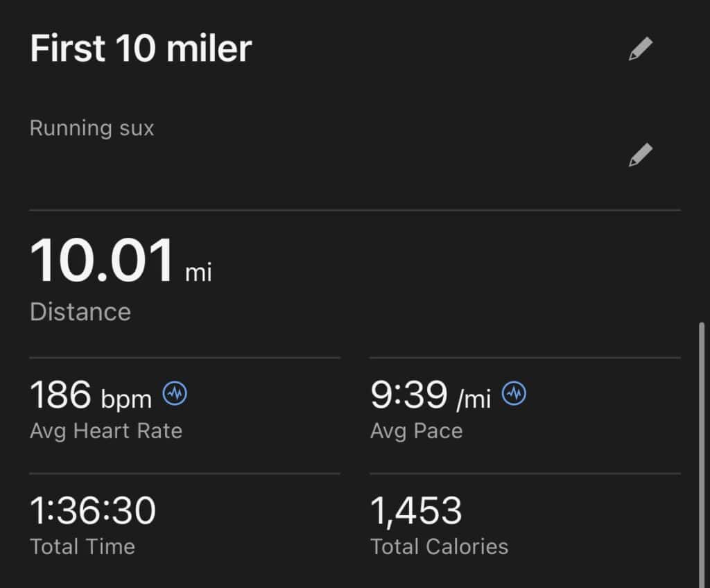This screenshot has height=588, width=710.
Task: Tap the blue icon next to 9:39 /mi
Action: [514, 394]
